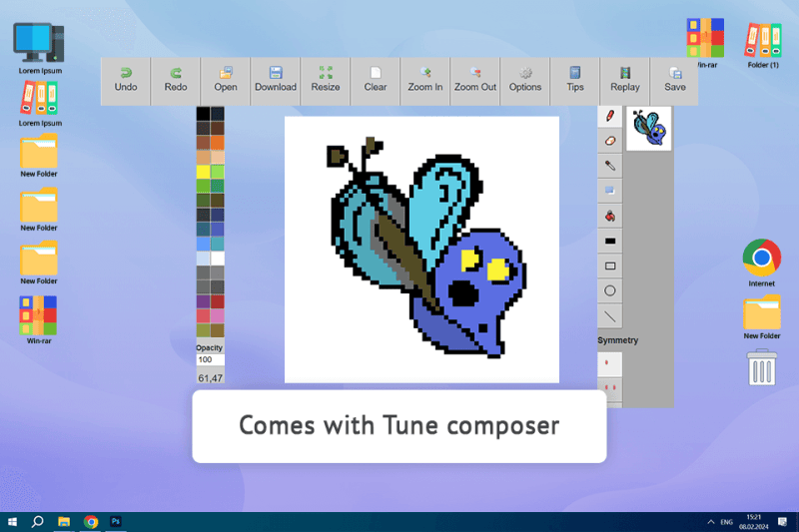799x532 pixels.
Task: Pick the dark red palette swatch
Action: pyautogui.click(x=218, y=301)
